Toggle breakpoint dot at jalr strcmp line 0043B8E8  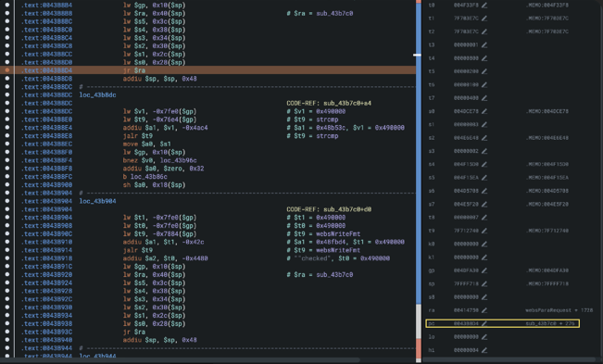click(6, 135)
